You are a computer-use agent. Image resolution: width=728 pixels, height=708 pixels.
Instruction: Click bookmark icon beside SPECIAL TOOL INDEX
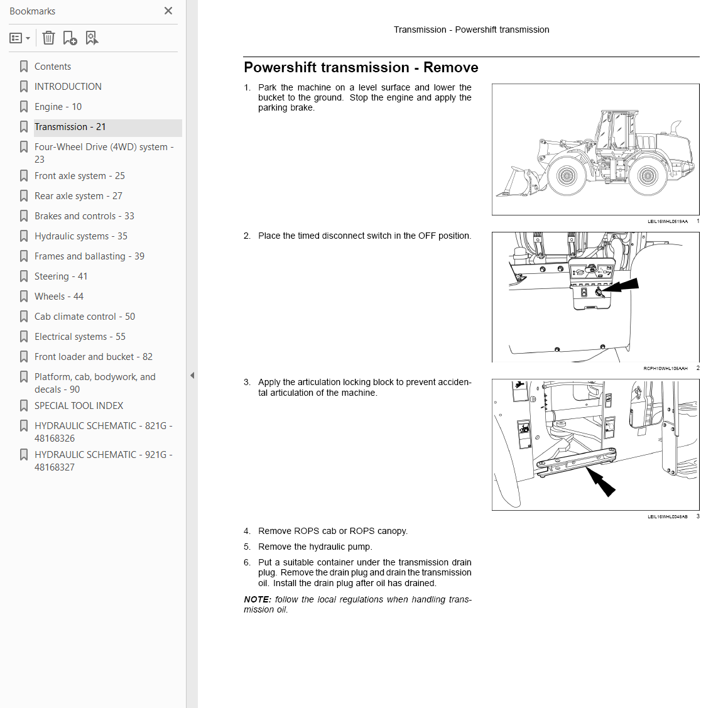pos(24,406)
